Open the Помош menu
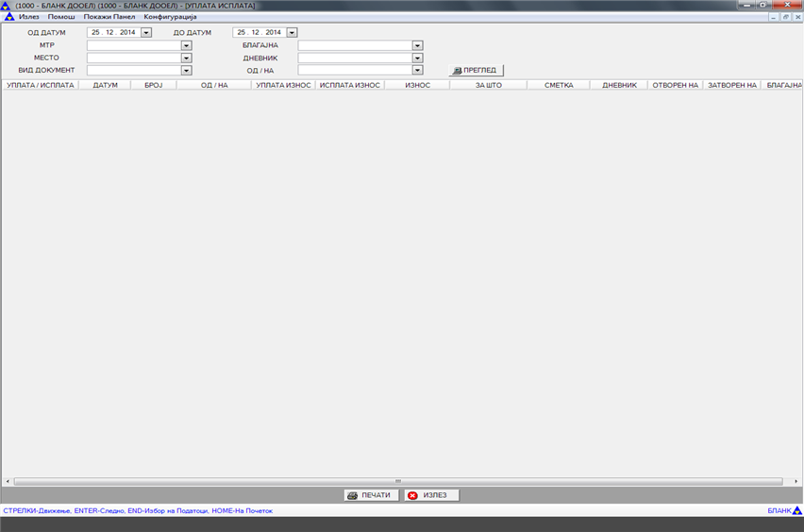Viewport: 804px width, 532px height. tap(61, 17)
